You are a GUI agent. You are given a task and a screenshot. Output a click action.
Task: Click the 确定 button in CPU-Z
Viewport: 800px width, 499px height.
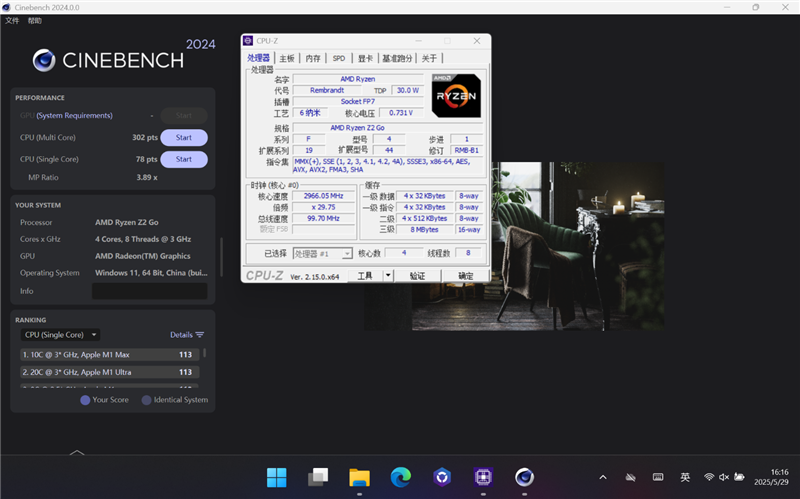click(465, 276)
